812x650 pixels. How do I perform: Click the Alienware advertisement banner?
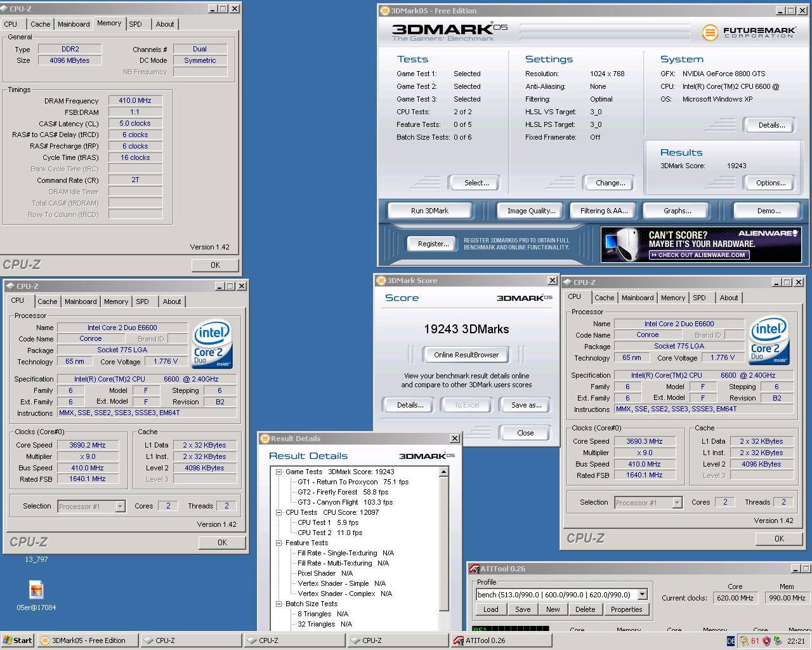[701, 244]
